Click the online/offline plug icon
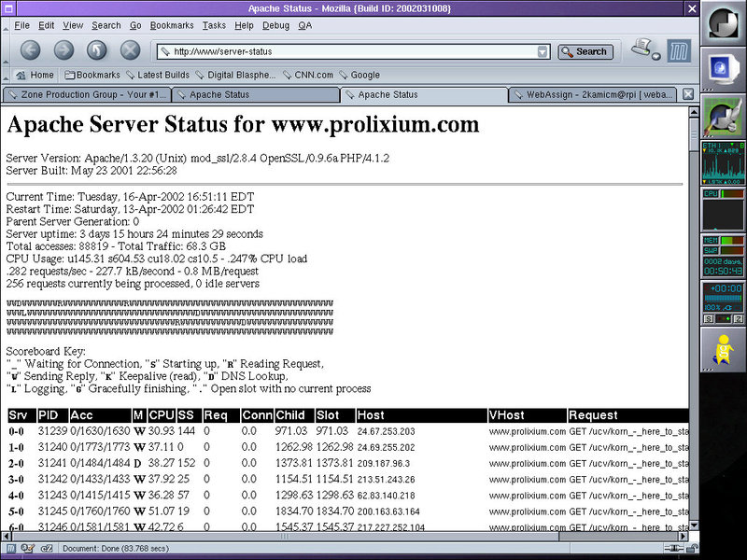Image resolution: width=747 pixels, height=560 pixels. click(x=673, y=549)
